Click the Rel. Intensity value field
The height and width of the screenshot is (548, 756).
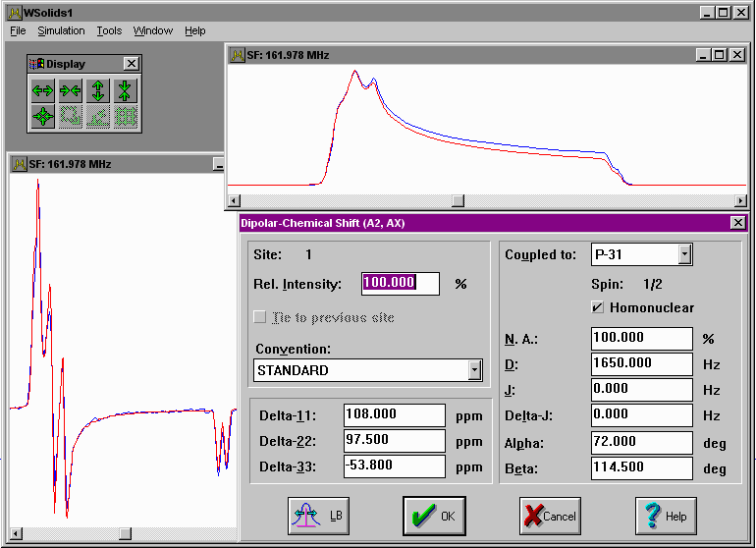(x=400, y=284)
